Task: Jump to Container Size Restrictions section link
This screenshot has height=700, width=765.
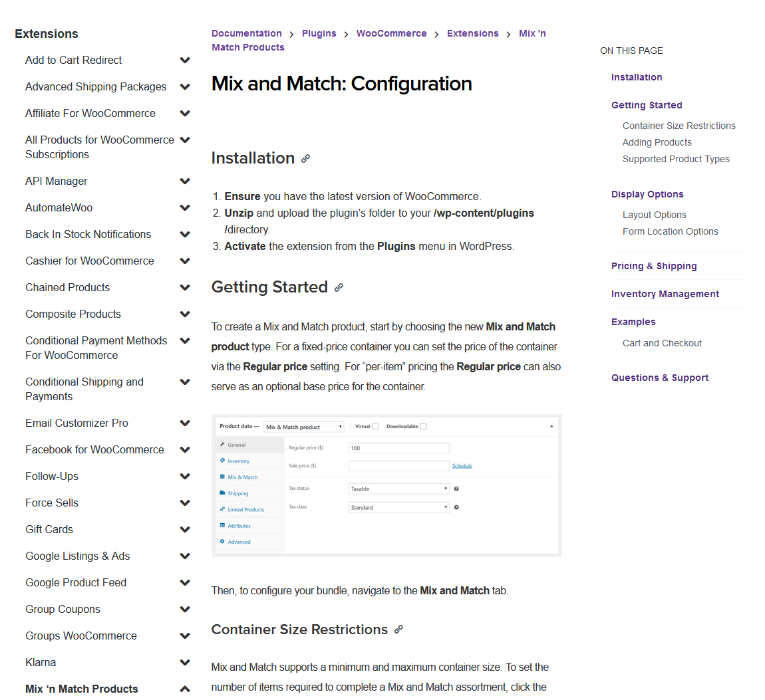Action: [679, 126]
